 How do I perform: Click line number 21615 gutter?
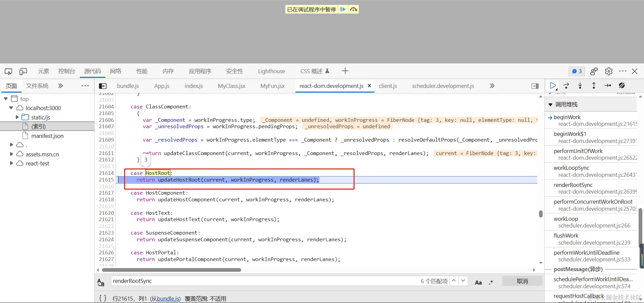pyautogui.click(x=106, y=180)
